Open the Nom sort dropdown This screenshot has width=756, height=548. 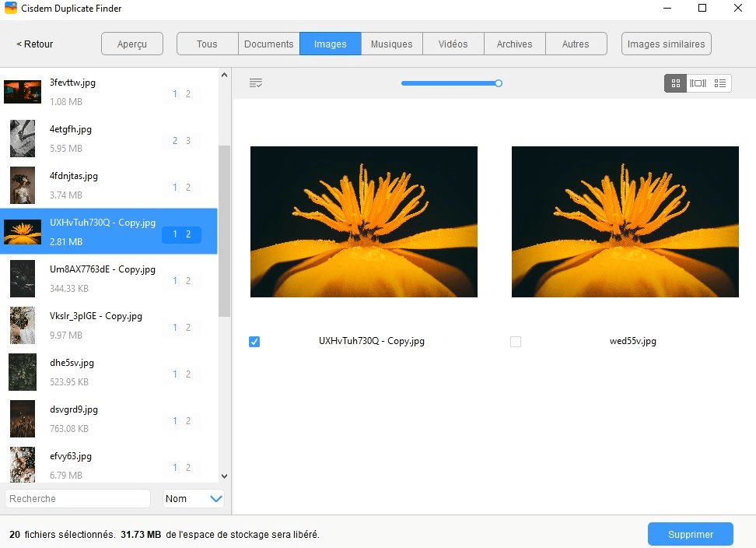(194, 499)
